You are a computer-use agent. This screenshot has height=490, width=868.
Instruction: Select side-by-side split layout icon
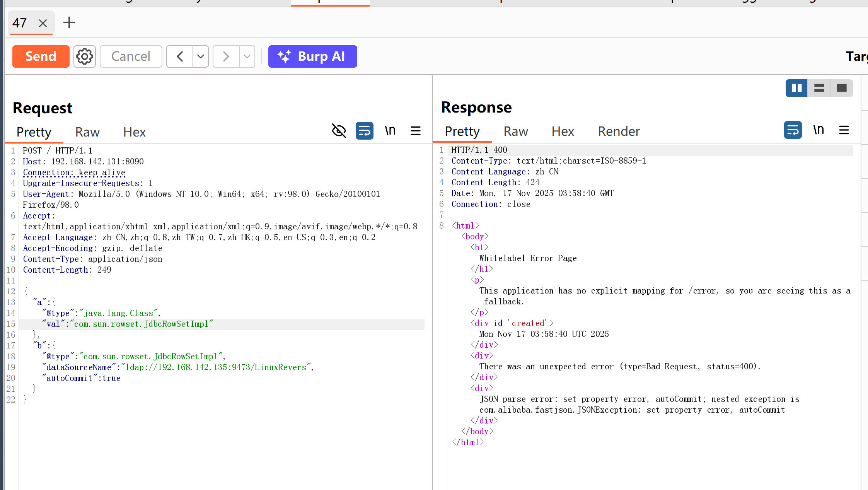796,88
